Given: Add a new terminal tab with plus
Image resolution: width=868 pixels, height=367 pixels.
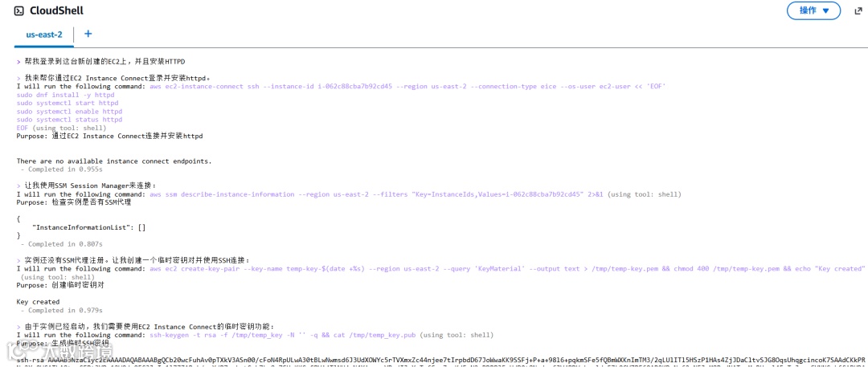Looking at the screenshot, I should [x=88, y=34].
